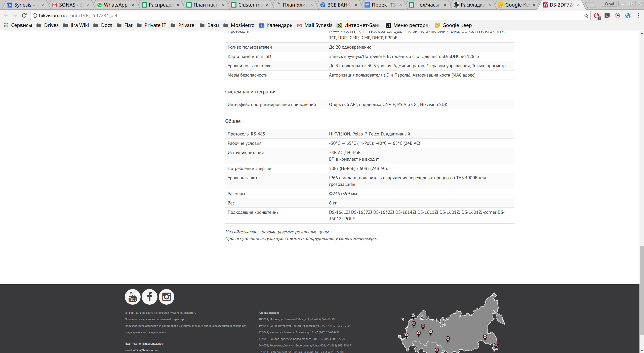The width and height of the screenshot is (644, 353).
Task: Expand the MosMetro bookmark folder
Action: pyautogui.click(x=239, y=25)
